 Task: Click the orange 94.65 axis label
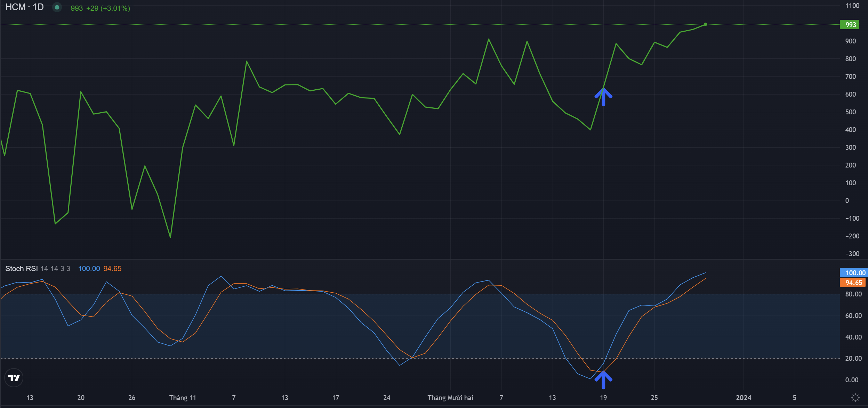pyautogui.click(x=853, y=283)
